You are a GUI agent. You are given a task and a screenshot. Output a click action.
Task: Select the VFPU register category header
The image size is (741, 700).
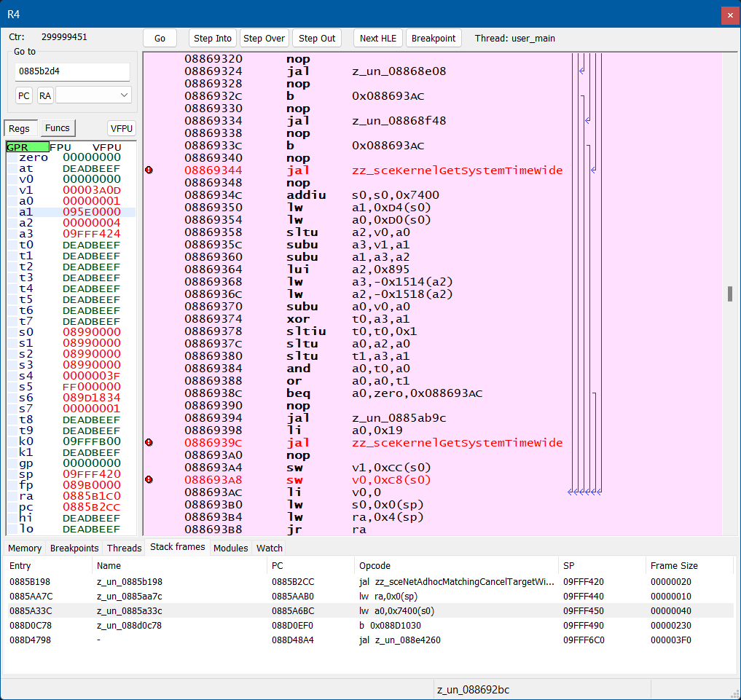coord(107,147)
